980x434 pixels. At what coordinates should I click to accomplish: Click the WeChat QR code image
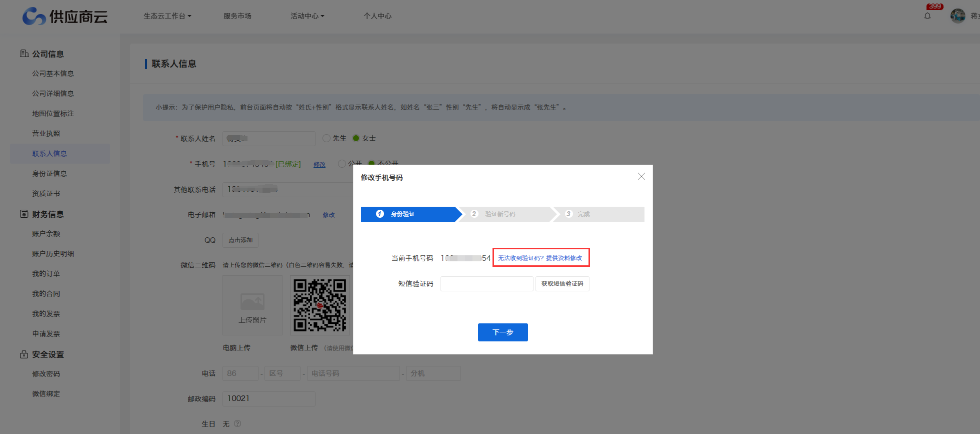pyautogui.click(x=320, y=305)
